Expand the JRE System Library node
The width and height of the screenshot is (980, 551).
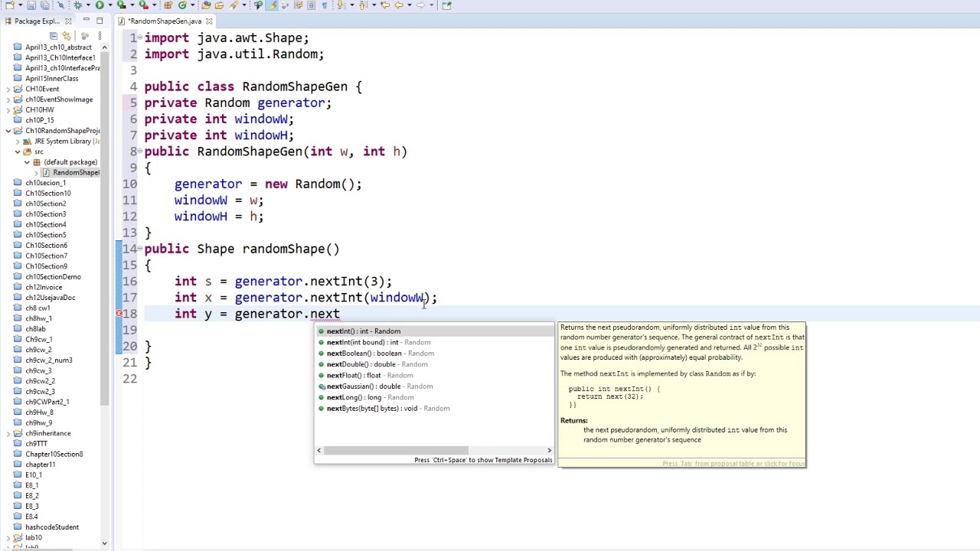[18, 141]
